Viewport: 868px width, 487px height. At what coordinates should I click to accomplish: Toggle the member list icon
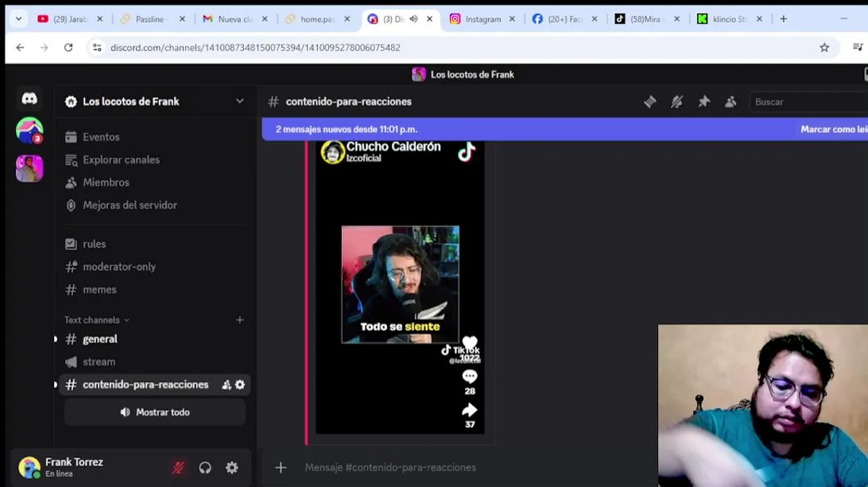click(731, 101)
